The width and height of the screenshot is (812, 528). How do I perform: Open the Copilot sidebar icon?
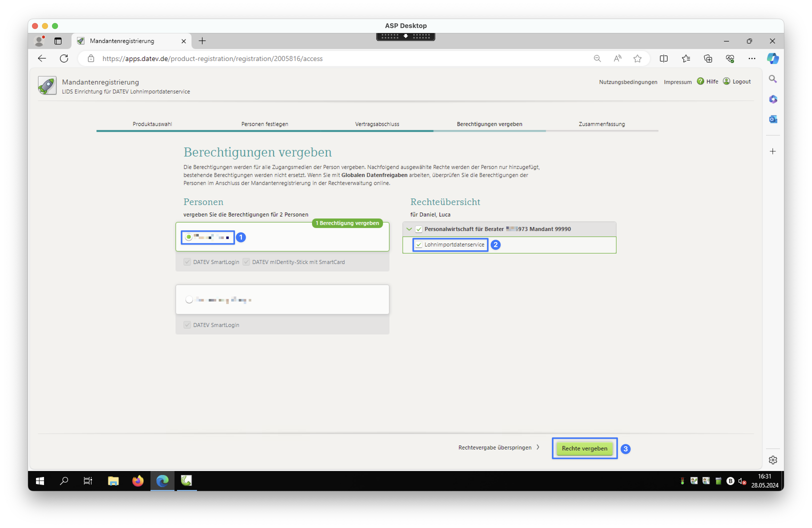coord(772,59)
